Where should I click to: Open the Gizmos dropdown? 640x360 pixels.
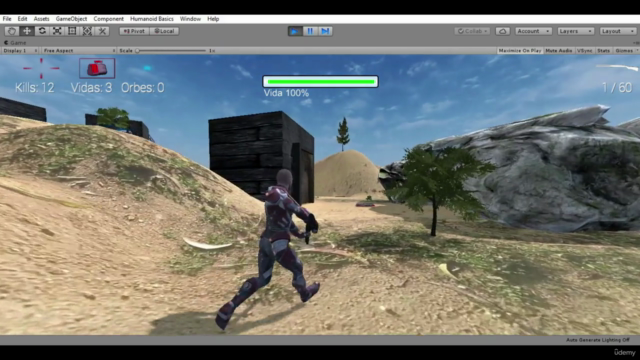(626, 51)
